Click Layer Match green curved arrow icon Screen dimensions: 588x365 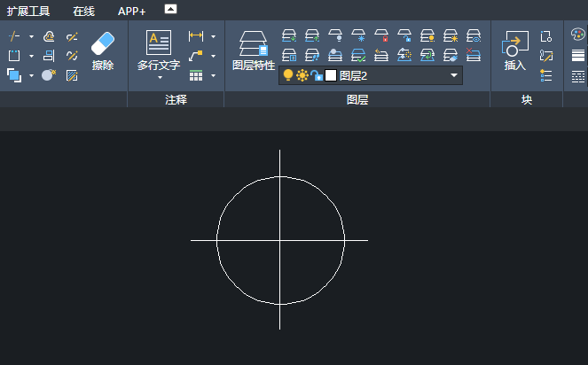tap(427, 56)
